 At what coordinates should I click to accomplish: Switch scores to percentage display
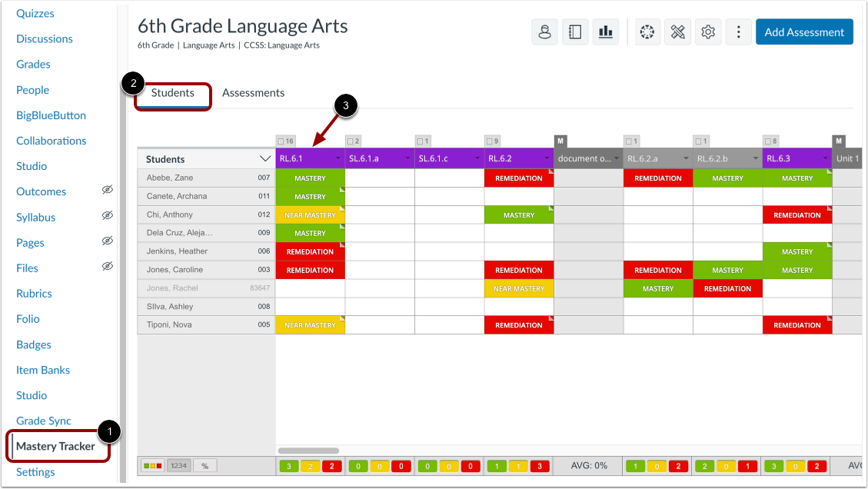coord(205,465)
